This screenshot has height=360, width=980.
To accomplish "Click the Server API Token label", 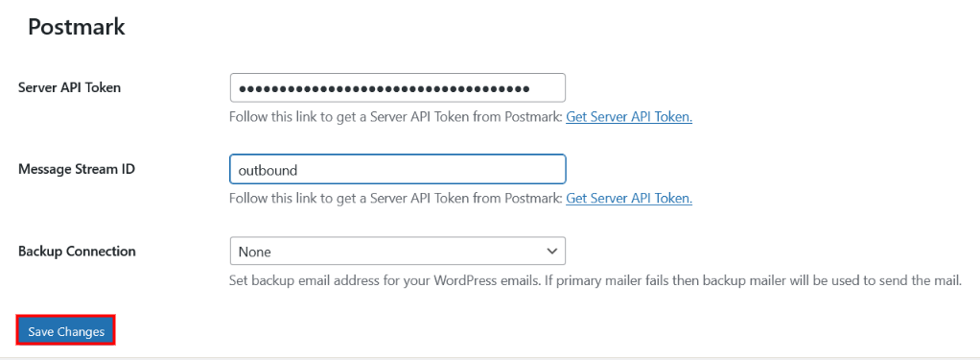I will tap(69, 87).
